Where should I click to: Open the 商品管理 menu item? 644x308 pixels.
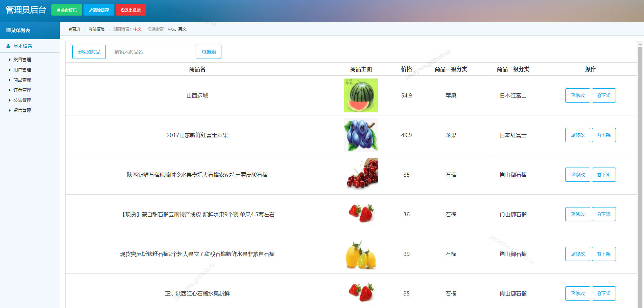(x=22, y=80)
